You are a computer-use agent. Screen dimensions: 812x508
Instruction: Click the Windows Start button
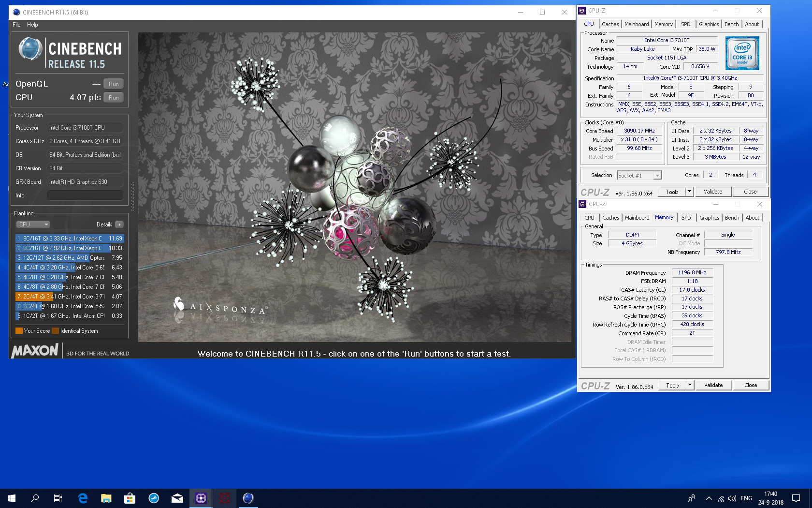click(x=12, y=498)
